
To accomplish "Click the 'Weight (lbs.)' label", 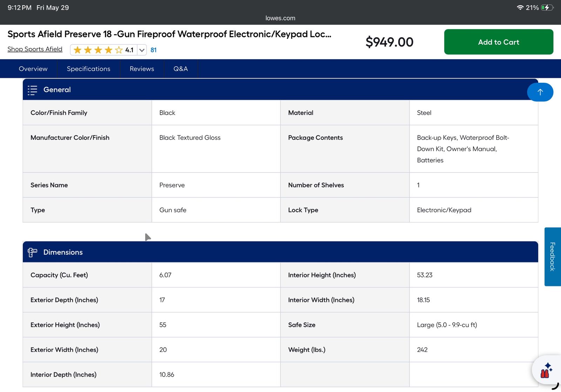I will click(x=307, y=350).
